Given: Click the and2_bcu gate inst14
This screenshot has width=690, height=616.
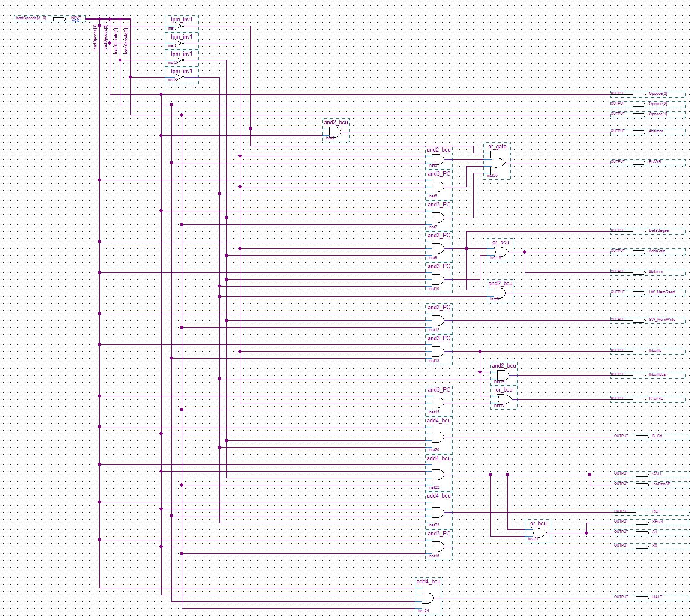Looking at the screenshot, I should pyautogui.click(x=504, y=375).
